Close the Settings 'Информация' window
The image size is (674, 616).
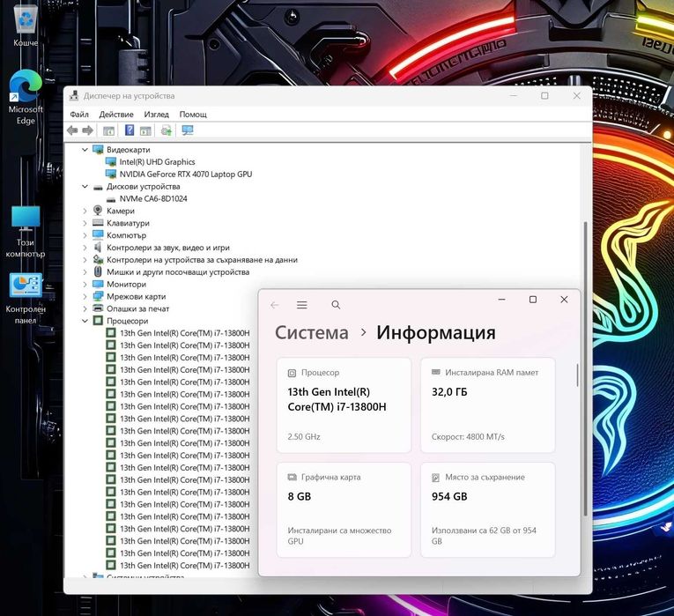(565, 300)
